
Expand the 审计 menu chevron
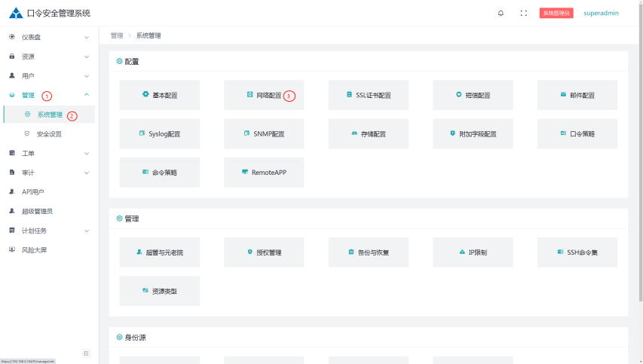(87, 173)
